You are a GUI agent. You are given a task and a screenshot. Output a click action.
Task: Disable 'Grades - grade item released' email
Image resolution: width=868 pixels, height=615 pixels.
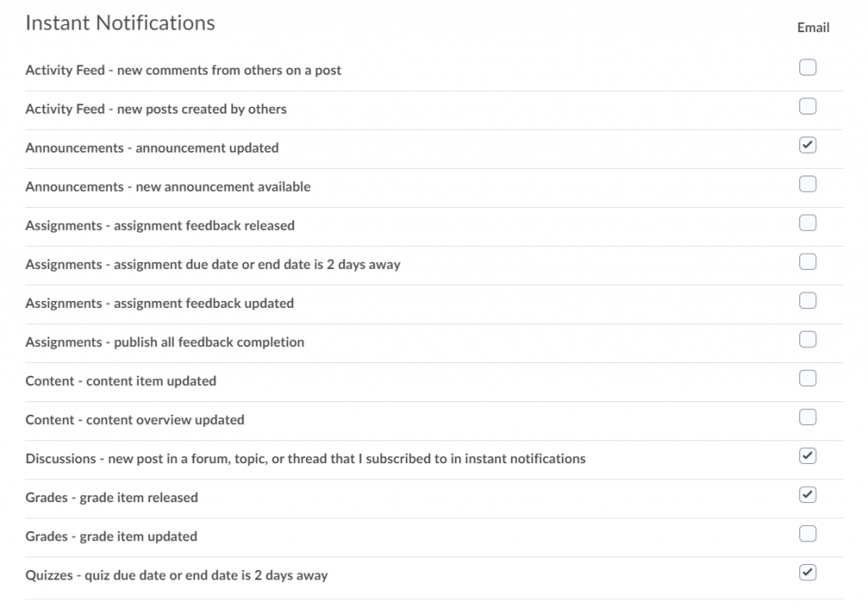coord(808,495)
